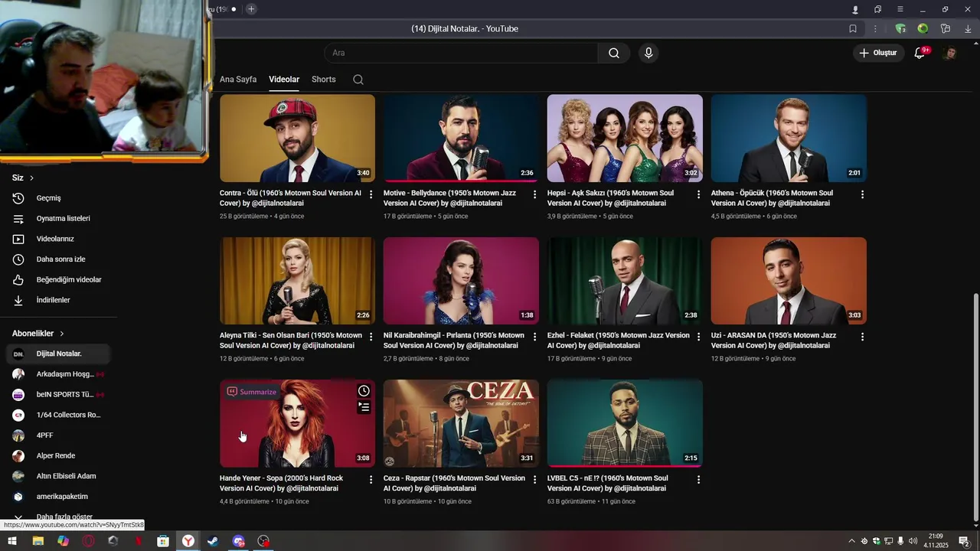
Task: Click the page vertical scrollbar thumb
Action: [975, 407]
